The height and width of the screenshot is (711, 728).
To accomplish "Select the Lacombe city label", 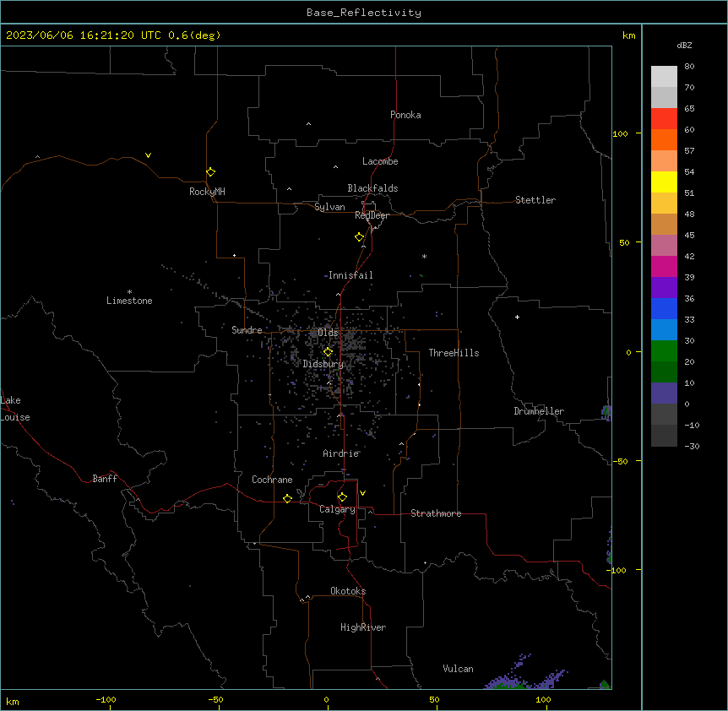I will click(380, 161).
